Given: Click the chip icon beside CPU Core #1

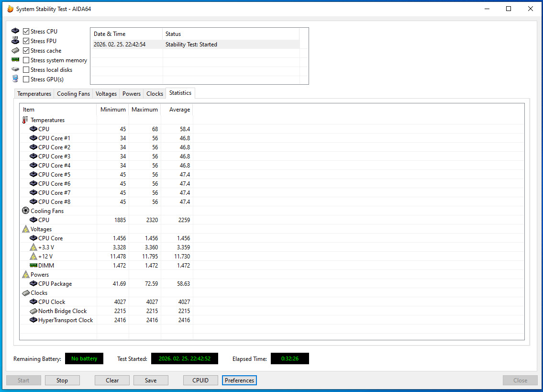Looking at the screenshot, I should pyautogui.click(x=33, y=137).
